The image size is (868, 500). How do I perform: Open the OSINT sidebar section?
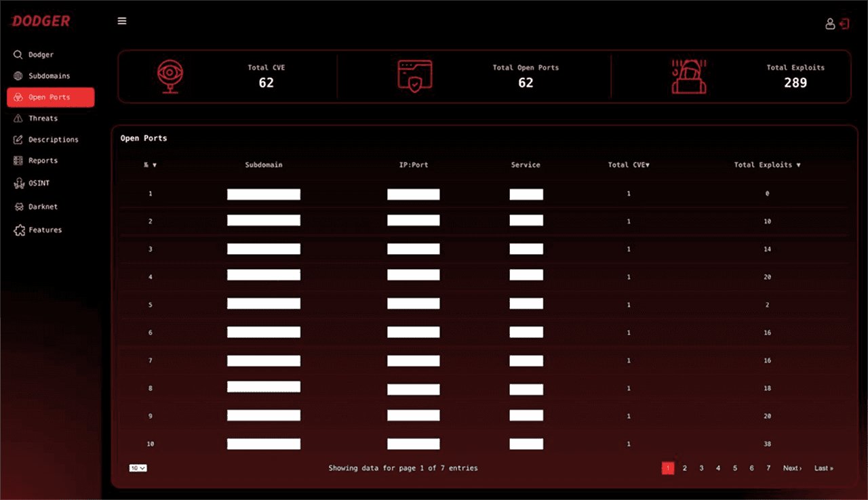39,183
